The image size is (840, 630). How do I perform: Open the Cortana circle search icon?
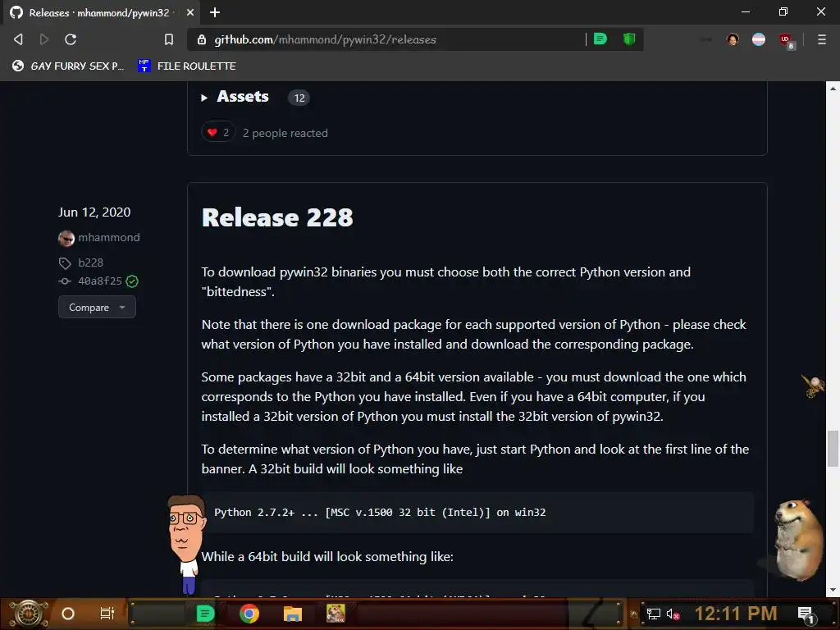(67, 614)
